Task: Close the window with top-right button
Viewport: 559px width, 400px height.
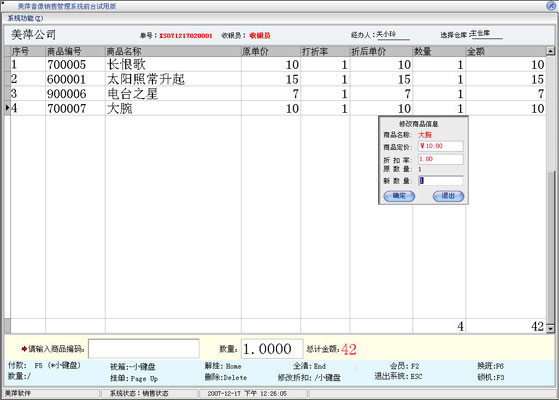Action: 551,6
